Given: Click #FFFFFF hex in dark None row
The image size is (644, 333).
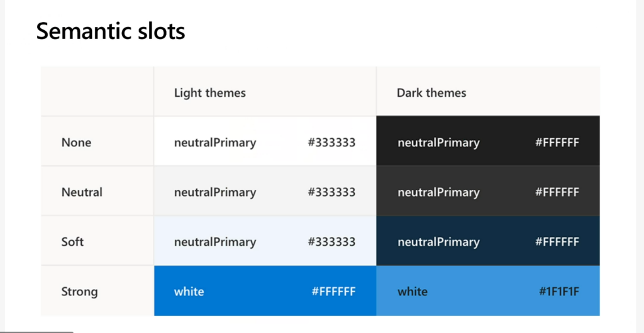Looking at the screenshot, I should click(557, 143).
